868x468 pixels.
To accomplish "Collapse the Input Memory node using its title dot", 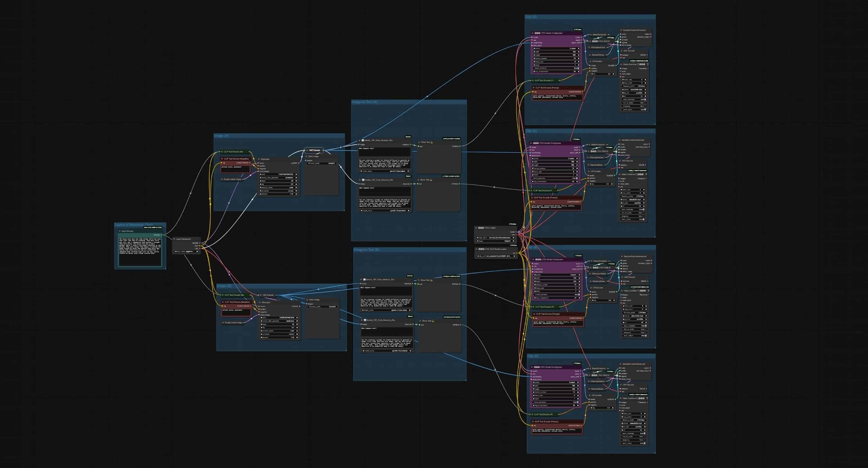I will click(120, 231).
